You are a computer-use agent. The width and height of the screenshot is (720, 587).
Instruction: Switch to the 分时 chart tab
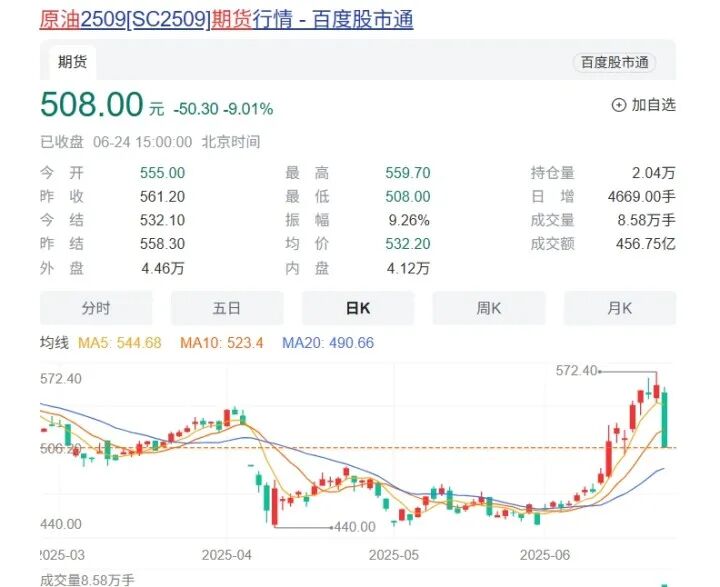coord(96,308)
